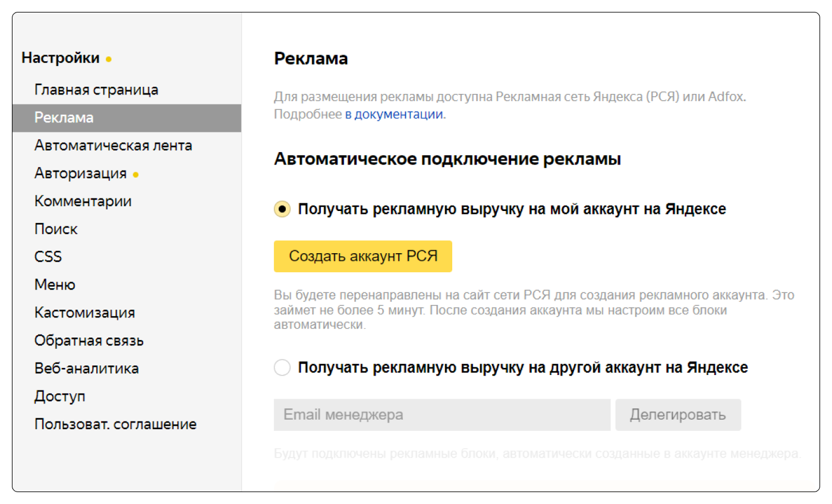Screen dimensions: 832x504
Task: Click the hint about manager account ad blocks
Action: 537,454
